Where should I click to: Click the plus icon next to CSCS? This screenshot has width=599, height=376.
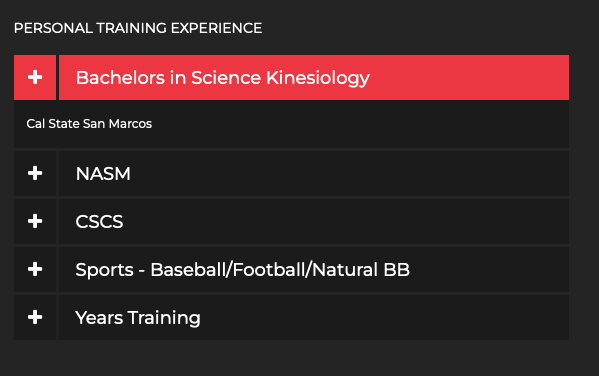coord(35,221)
